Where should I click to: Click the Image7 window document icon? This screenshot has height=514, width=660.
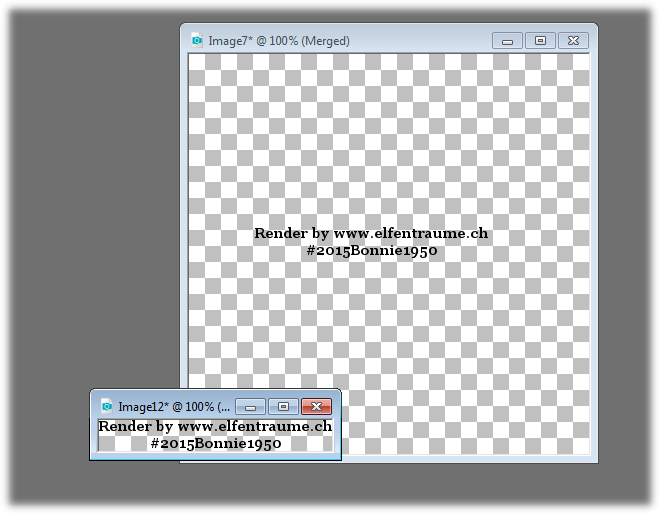(x=197, y=40)
